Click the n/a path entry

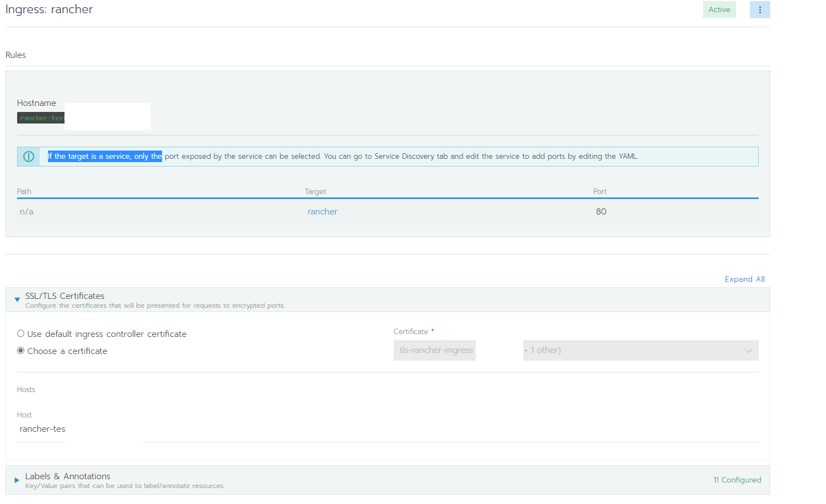pos(26,211)
